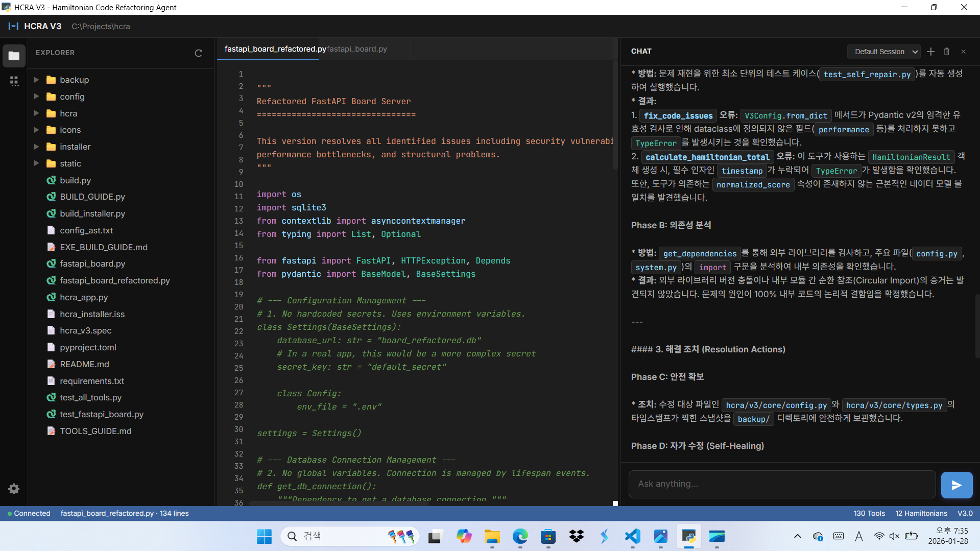This screenshot has height=551, width=980.
Task: Expand the static folder
Action: [36, 163]
